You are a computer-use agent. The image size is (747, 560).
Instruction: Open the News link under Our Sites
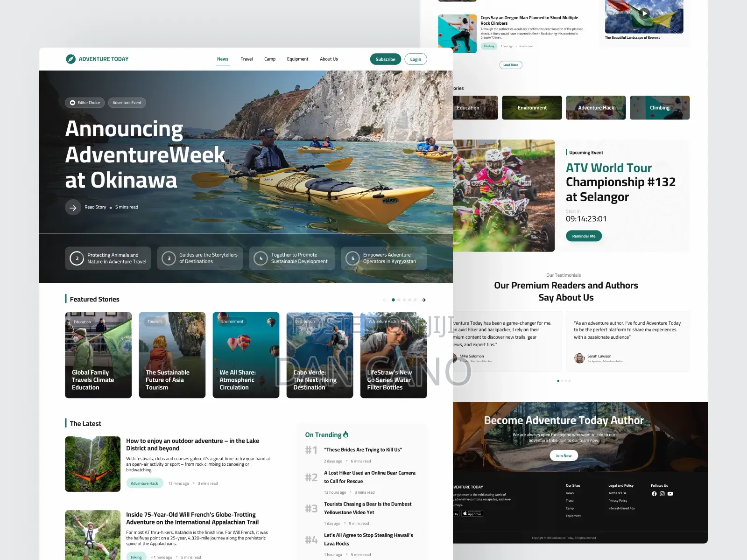coord(570,493)
